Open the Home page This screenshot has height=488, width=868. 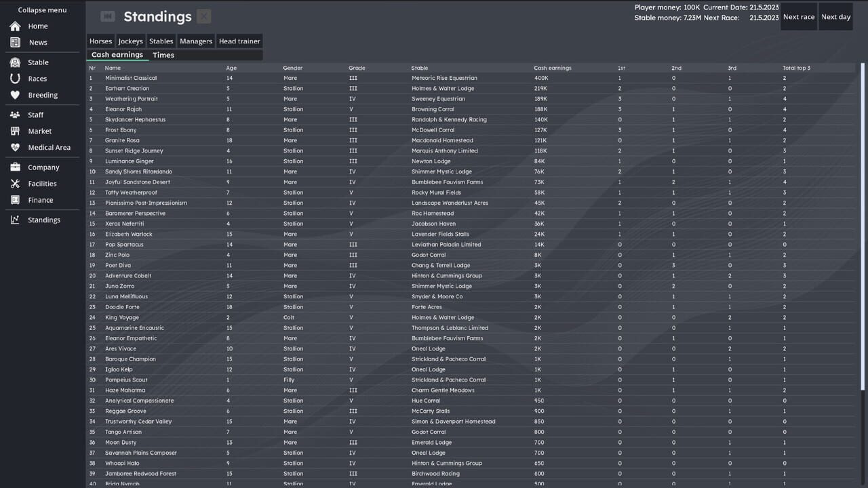37,26
